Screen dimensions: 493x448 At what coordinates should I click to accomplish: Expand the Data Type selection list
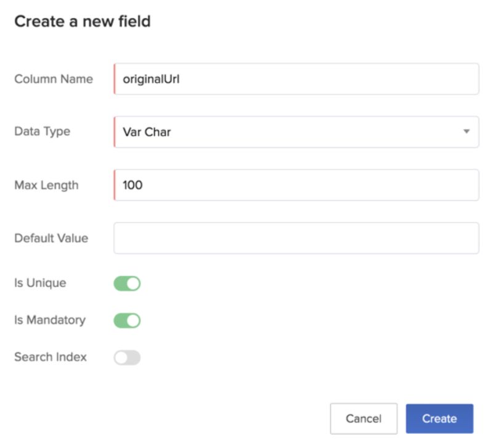(x=296, y=131)
